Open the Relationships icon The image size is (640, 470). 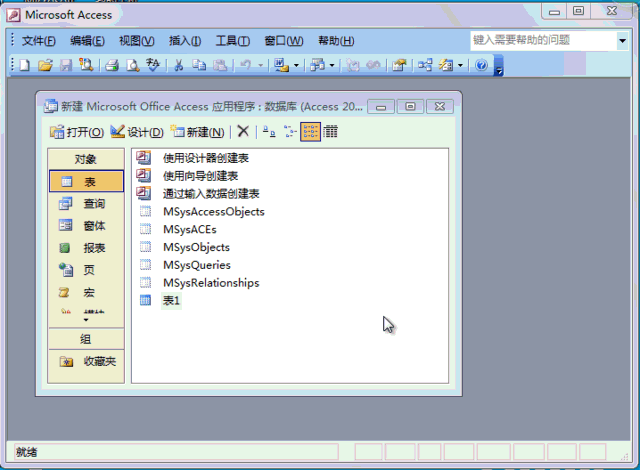click(425, 65)
